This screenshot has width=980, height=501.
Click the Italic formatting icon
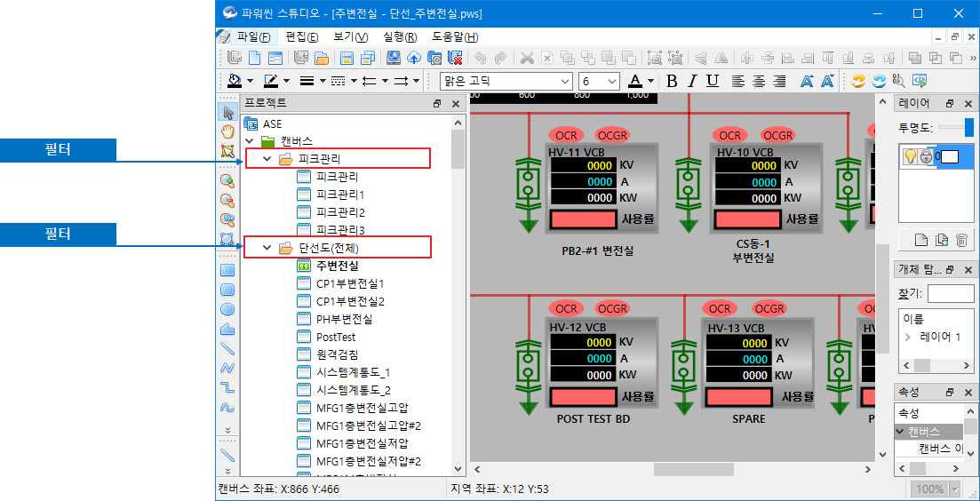click(x=692, y=81)
